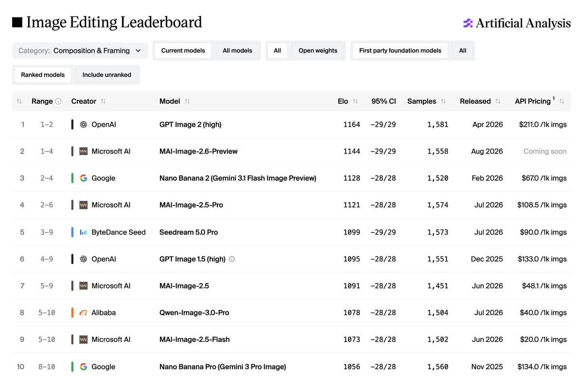Click the Alibaba logo icon
The image size is (583, 392).
coord(84,313)
